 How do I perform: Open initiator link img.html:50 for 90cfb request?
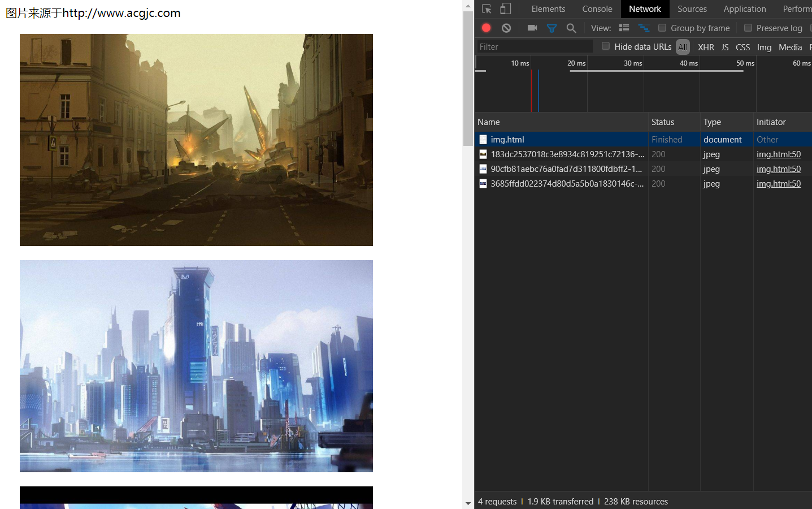pos(779,169)
